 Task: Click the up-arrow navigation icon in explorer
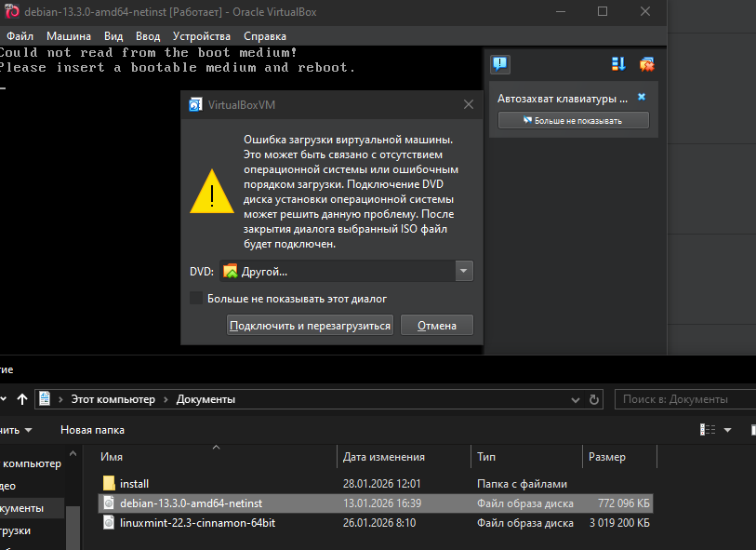point(22,399)
